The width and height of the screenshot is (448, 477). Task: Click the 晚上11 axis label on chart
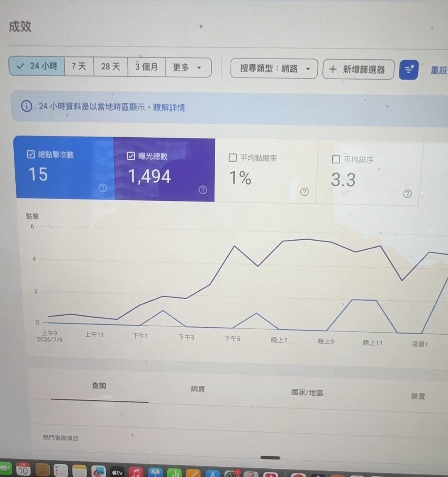coord(373,343)
